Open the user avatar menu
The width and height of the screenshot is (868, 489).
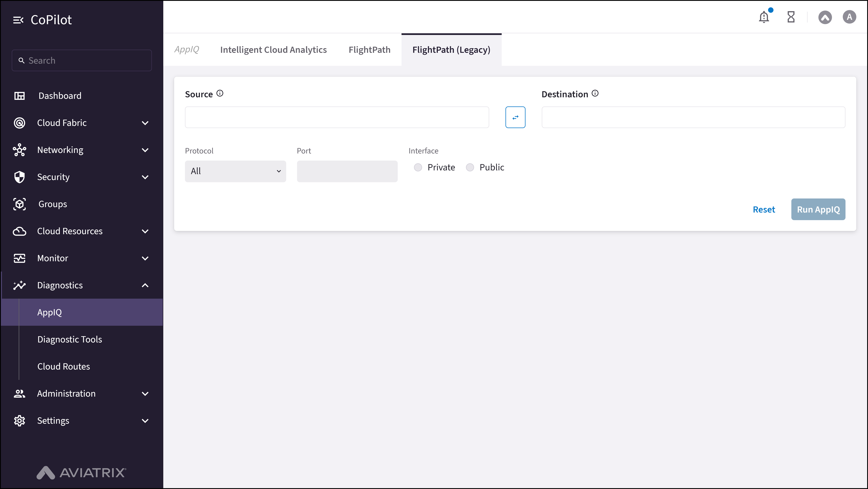(849, 17)
